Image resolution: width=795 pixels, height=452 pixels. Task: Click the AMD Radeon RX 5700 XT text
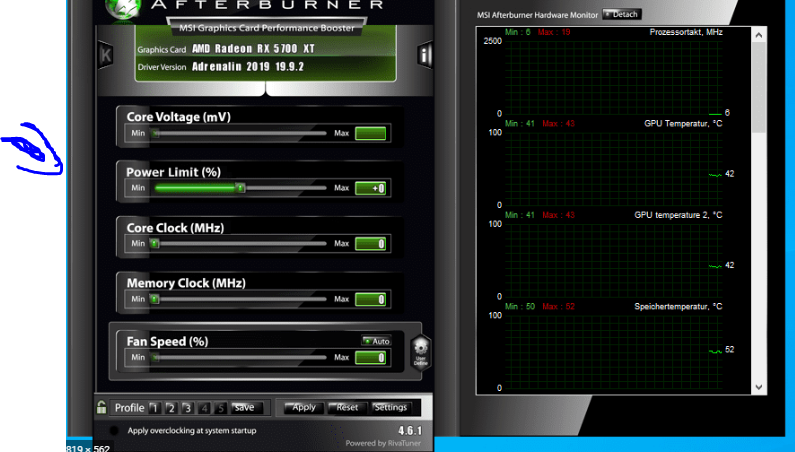[254, 49]
